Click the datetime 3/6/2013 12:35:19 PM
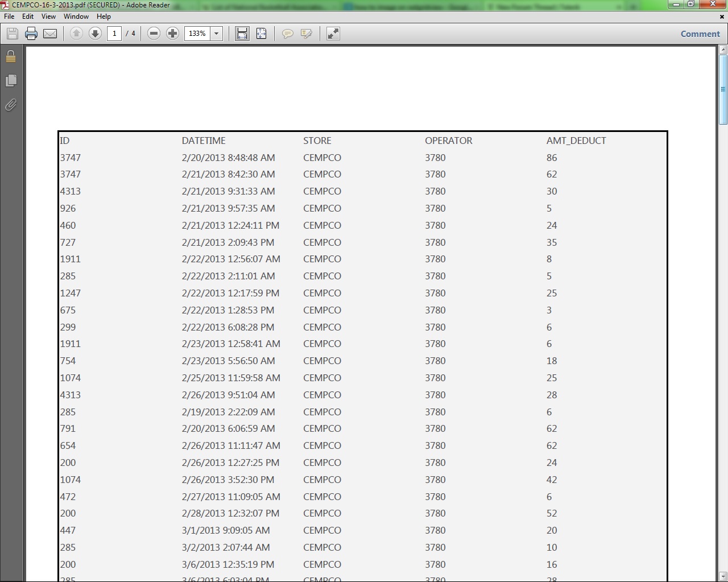This screenshot has width=728, height=582. [x=228, y=564]
